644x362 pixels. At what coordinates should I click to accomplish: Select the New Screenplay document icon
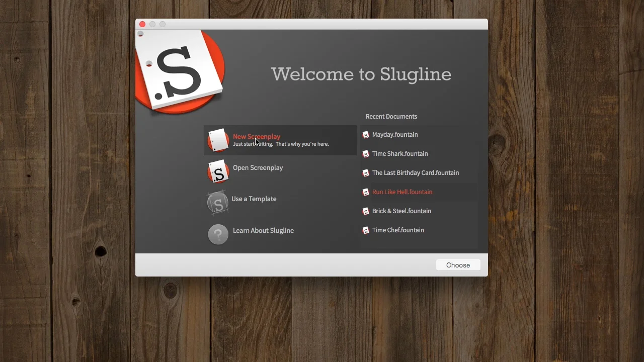click(218, 140)
